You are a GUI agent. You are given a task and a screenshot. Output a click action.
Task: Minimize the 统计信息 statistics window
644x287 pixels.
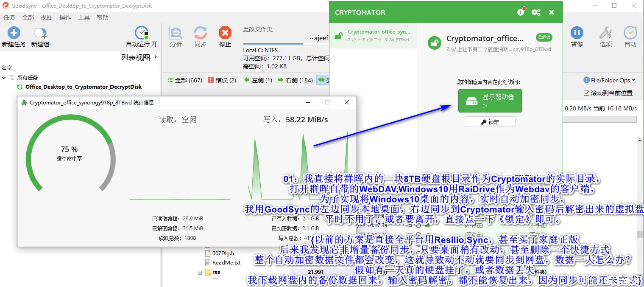click(308, 102)
